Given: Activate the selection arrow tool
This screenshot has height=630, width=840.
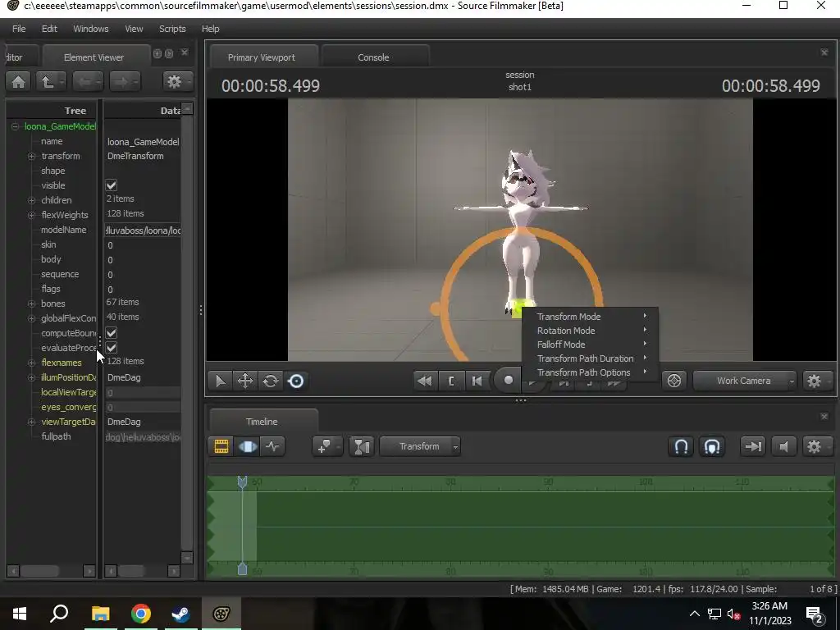Looking at the screenshot, I should [220, 381].
